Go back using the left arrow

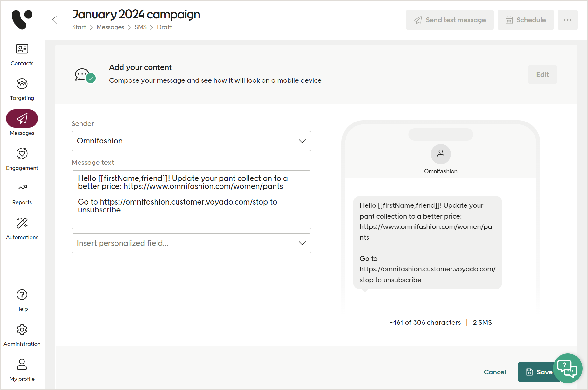click(55, 20)
